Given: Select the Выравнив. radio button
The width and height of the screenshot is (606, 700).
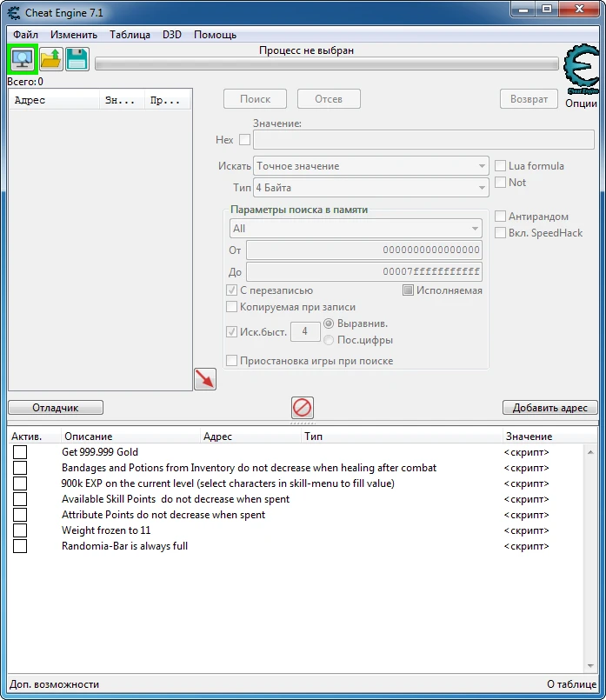Looking at the screenshot, I should (329, 323).
